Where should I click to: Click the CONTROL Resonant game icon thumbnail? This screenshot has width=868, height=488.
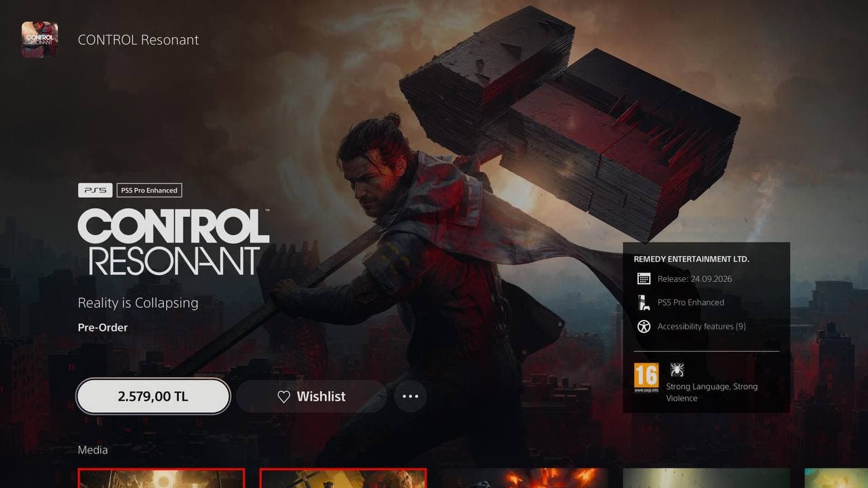39,39
